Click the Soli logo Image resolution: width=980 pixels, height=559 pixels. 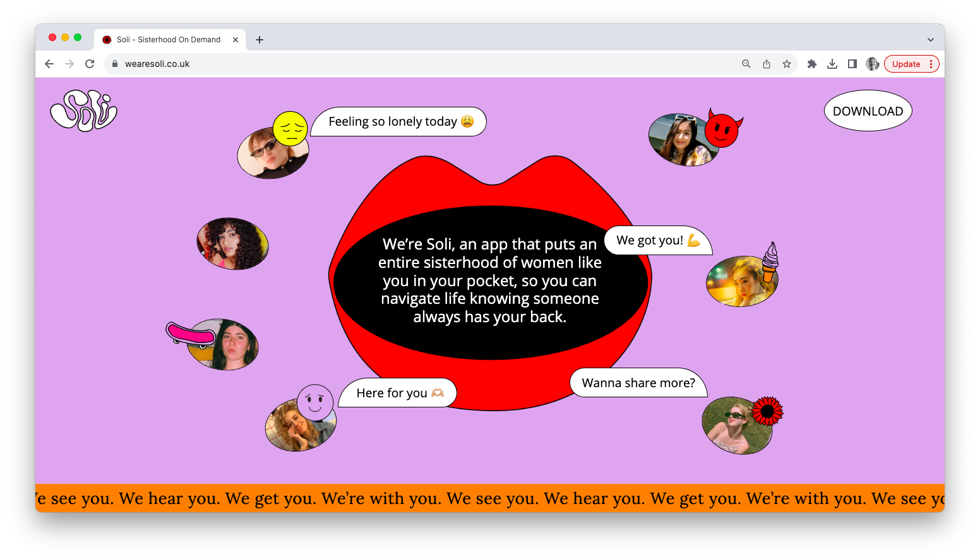coord(84,111)
